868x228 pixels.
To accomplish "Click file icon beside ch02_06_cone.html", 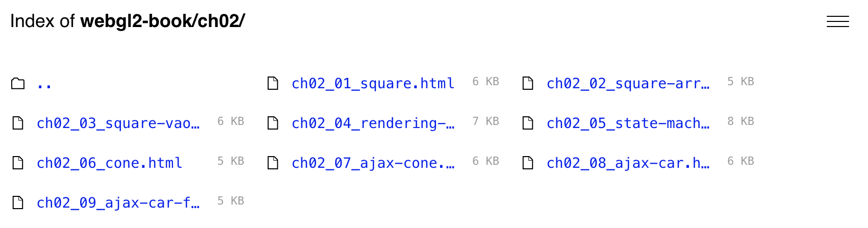I will 18,163.
